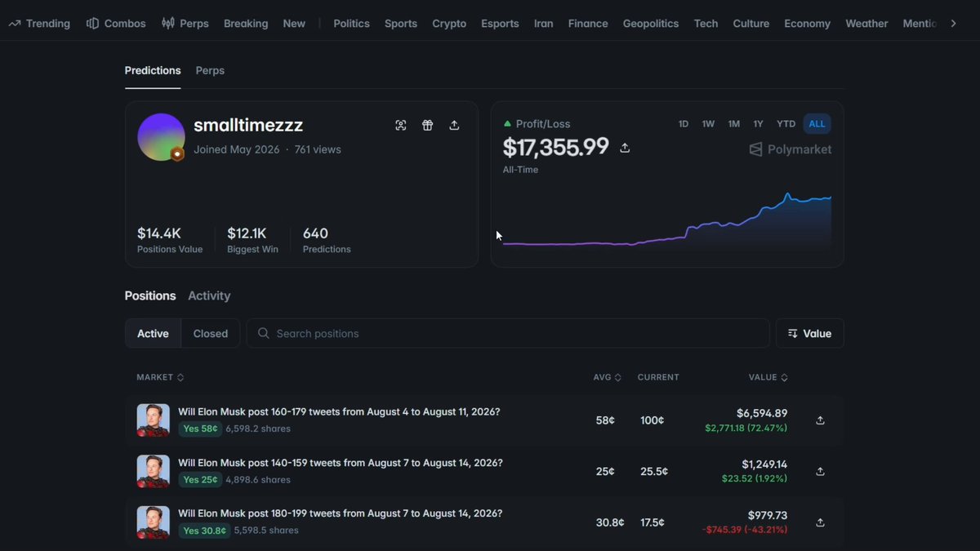Click the smalltimezzz profile avatar
This screenshot has height=551, width=980.
coord(161,137)
